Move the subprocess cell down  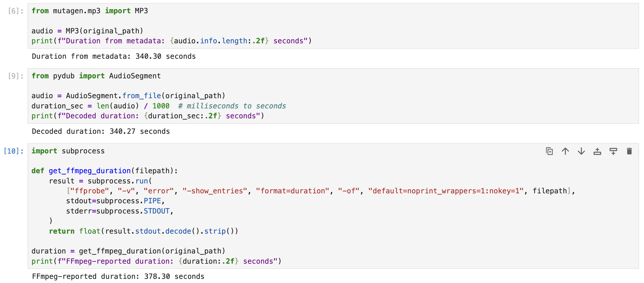pyautogui.click(x=581, y=151)
